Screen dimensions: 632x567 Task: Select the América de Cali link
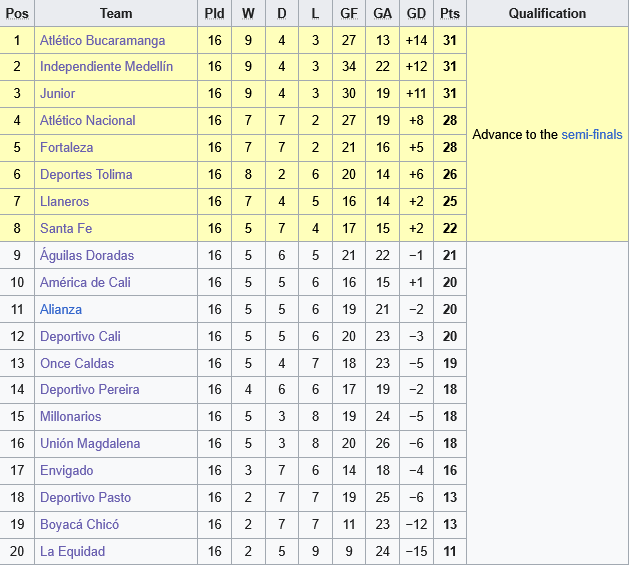85,283
